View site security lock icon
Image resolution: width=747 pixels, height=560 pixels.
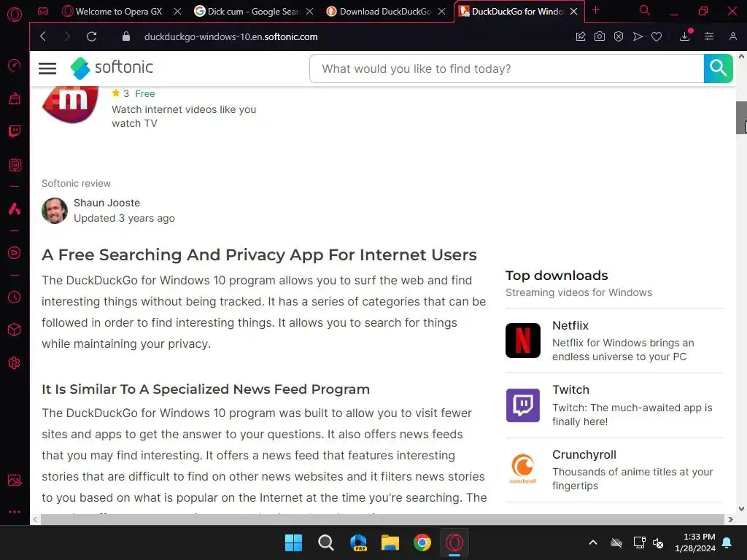[125, 36]
